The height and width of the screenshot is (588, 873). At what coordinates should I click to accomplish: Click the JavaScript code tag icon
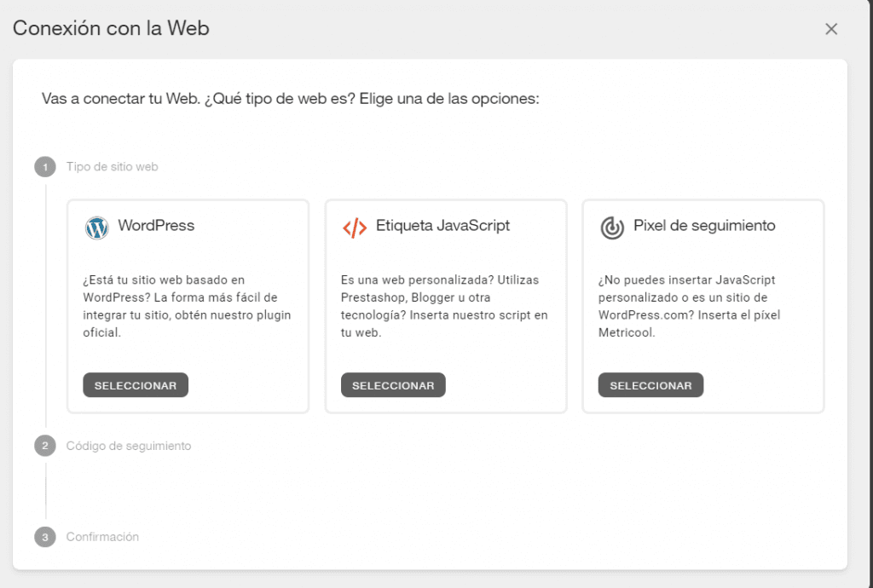pyautogui.click(x=355, y=228)
